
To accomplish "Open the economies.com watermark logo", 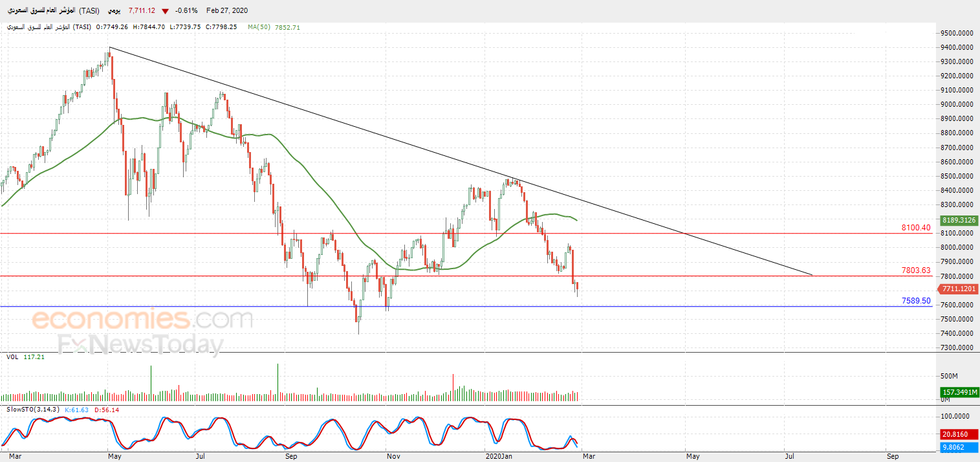I will coord(142,320).
